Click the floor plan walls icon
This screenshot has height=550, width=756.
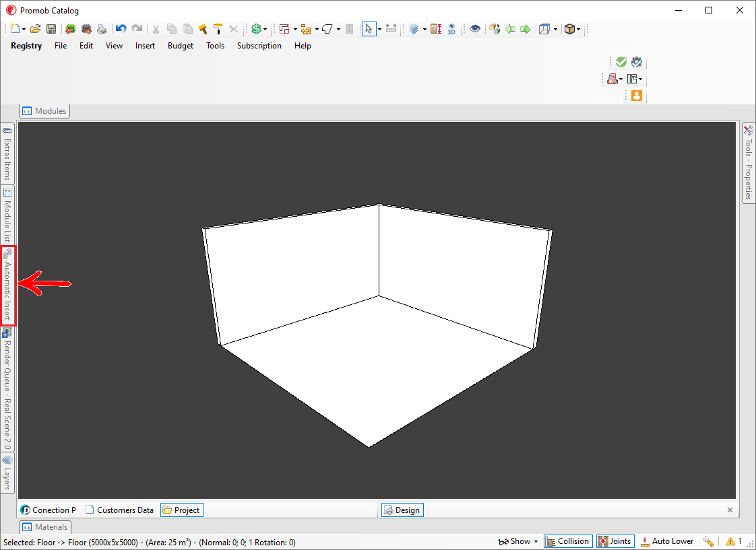click(x=284, y=29)
